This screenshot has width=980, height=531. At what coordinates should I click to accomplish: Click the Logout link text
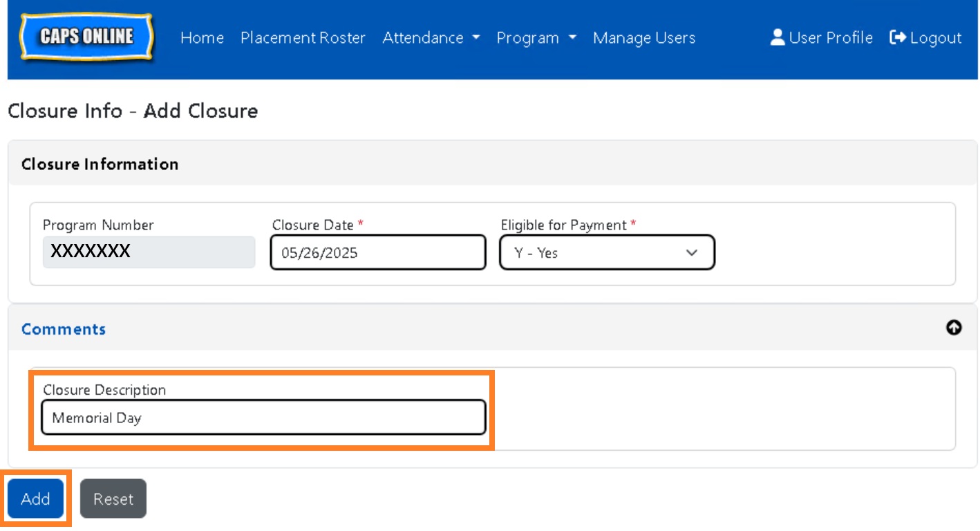(935, 38)
